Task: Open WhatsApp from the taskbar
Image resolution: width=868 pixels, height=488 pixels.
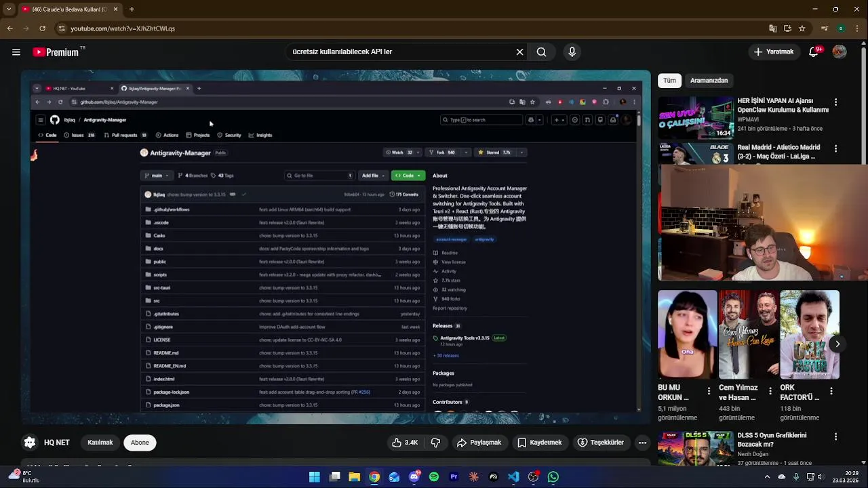Action: 553,477
